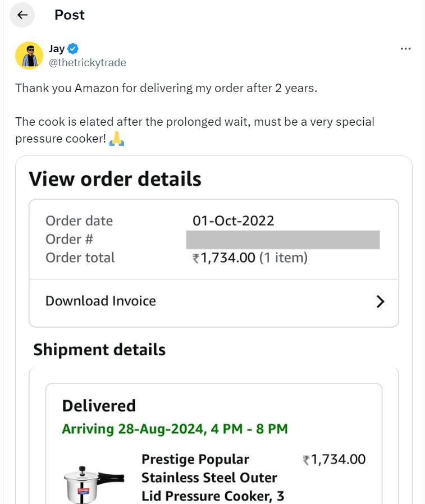The width and height of the screenshot is (425, 504).
Task: Click the folded hands emoji
Action: (116, 138)
